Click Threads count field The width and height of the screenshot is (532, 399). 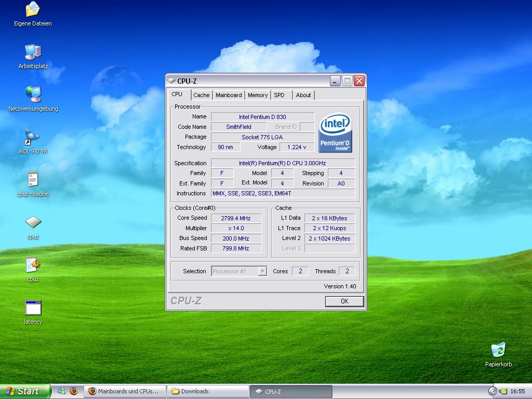[347, 271]
